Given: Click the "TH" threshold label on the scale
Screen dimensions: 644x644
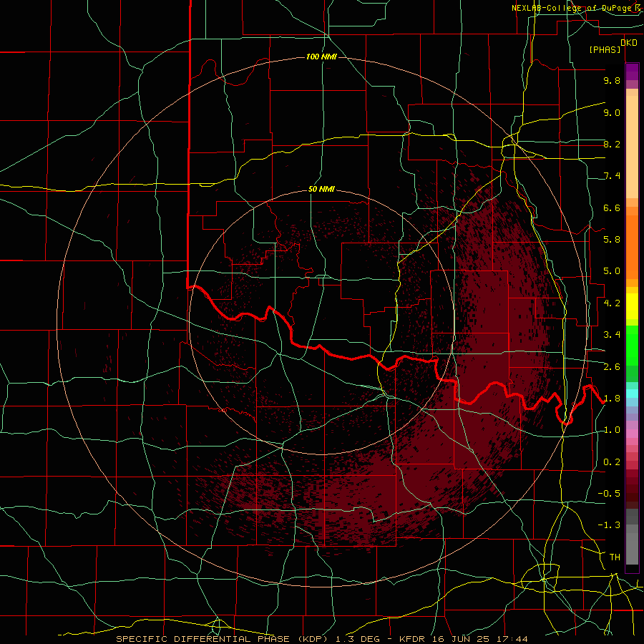Looking at the screenshot, I should tap(615, 557).
